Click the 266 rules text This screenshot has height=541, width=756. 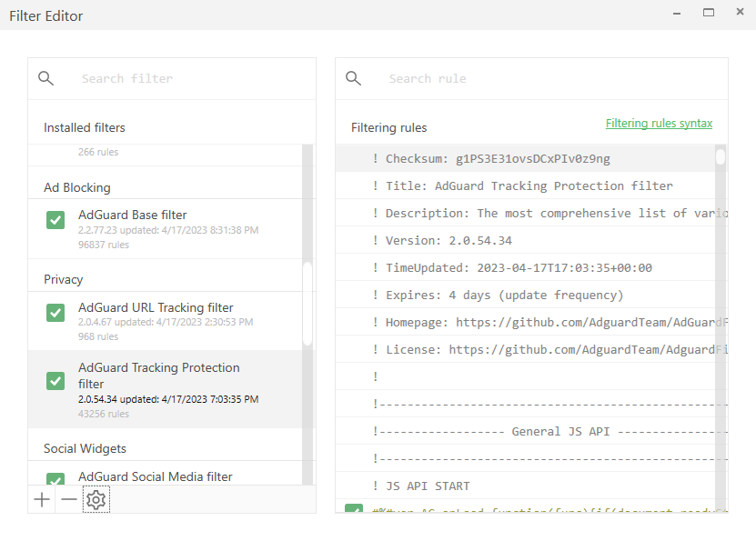[98, 152]
